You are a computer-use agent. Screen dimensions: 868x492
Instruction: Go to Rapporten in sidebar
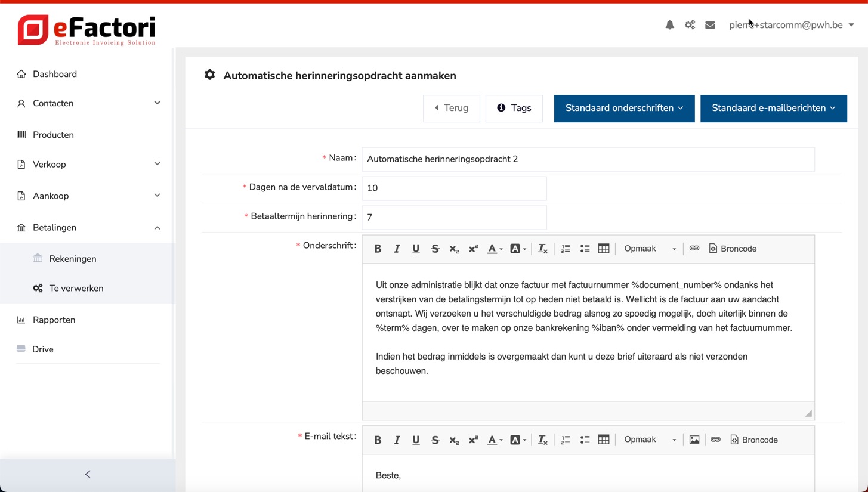(54, 320)
